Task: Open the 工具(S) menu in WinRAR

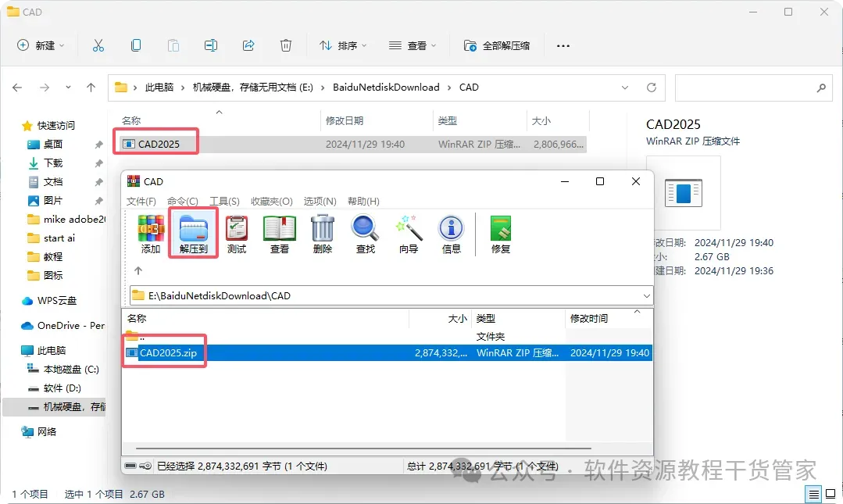Action: click(224, 201)
